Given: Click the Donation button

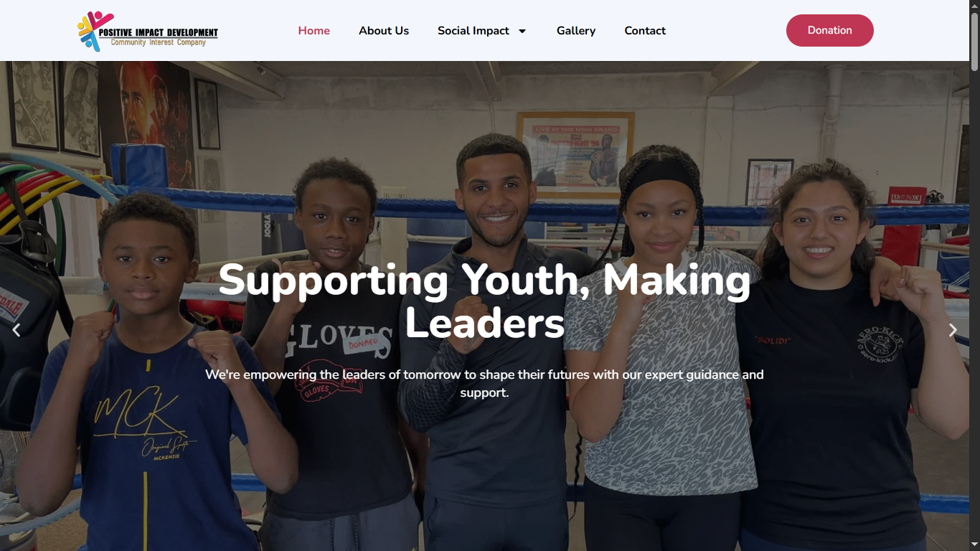Looking at the screenshot, I should 830,30.
